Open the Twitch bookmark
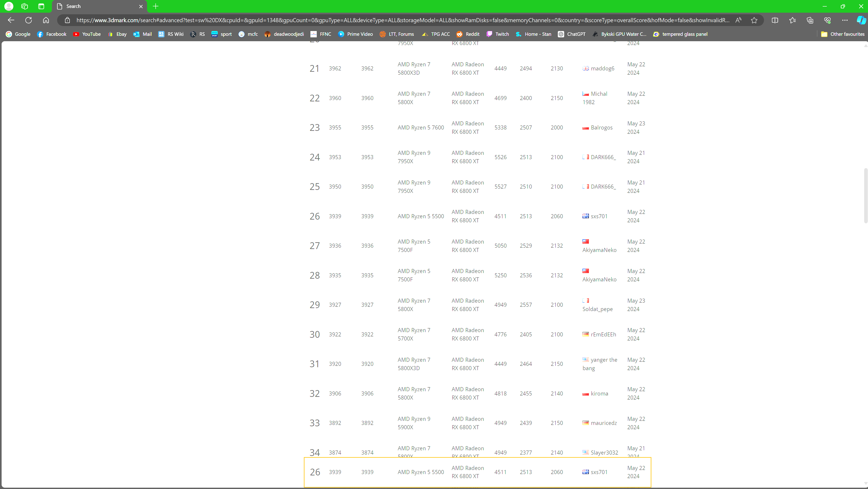 498,34
